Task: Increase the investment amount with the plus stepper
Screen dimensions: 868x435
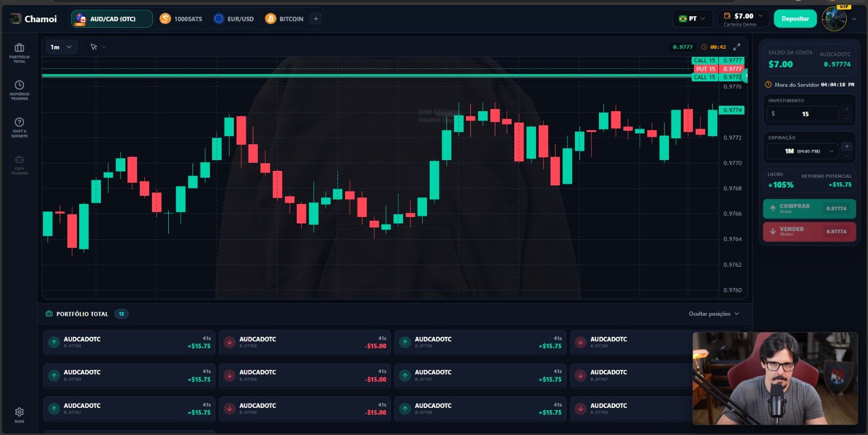Action: (847, 109)
